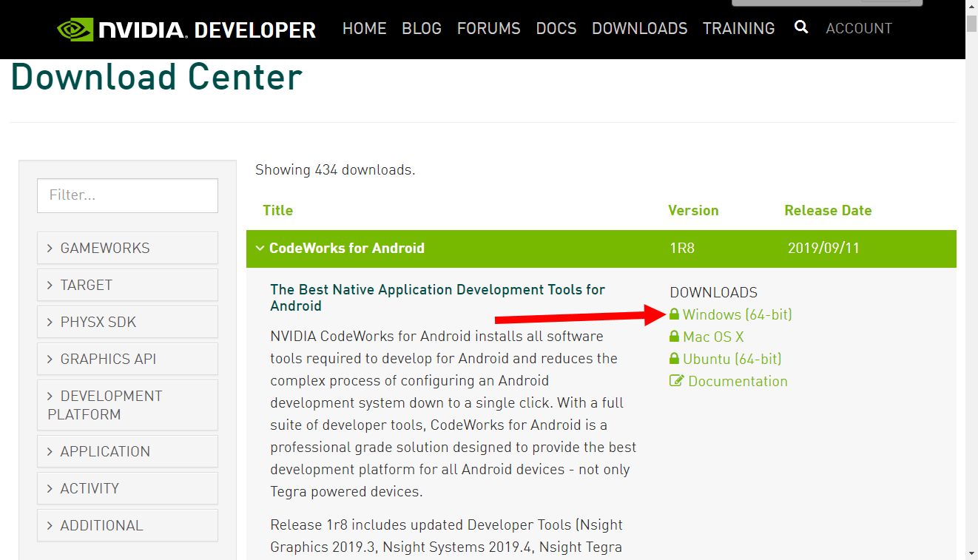
Task: Click the edit icon beside Documentation
Action: point(676,381)
